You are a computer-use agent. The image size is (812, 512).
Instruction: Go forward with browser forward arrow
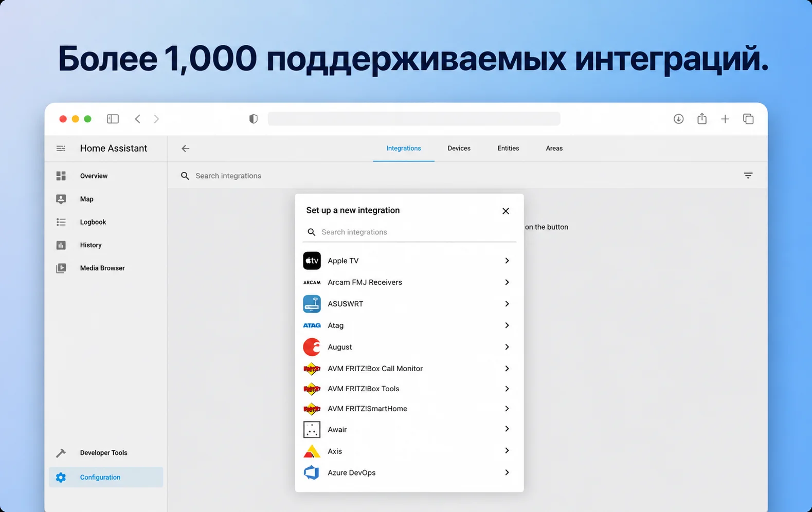pyautogui.click(x=156, y=119)
